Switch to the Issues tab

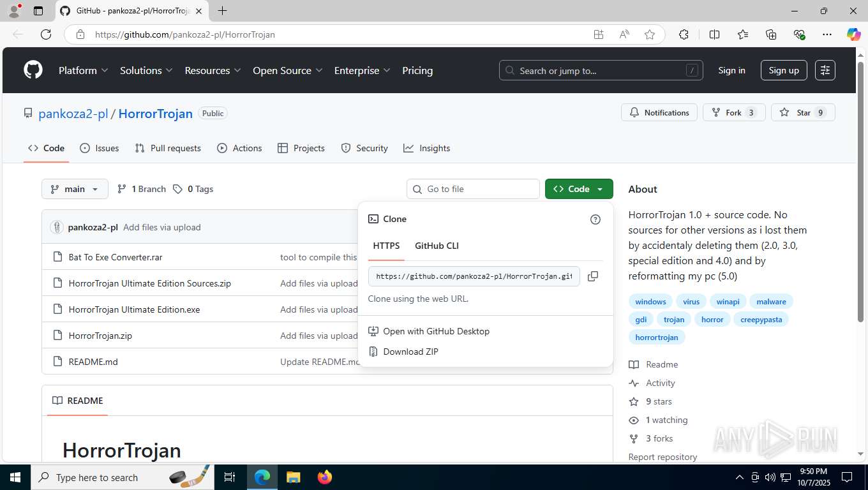coord(100,148)
